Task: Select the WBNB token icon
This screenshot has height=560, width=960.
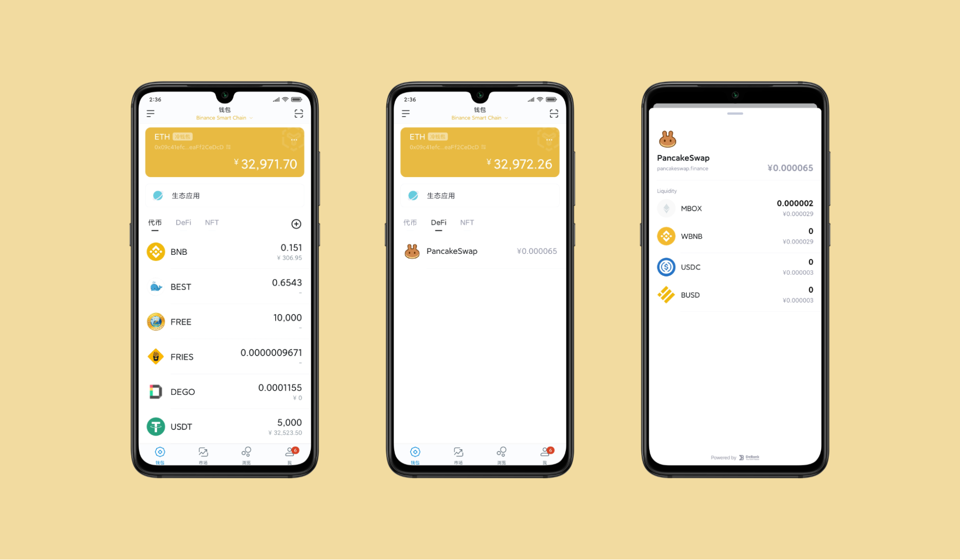Action: point(667,236)
